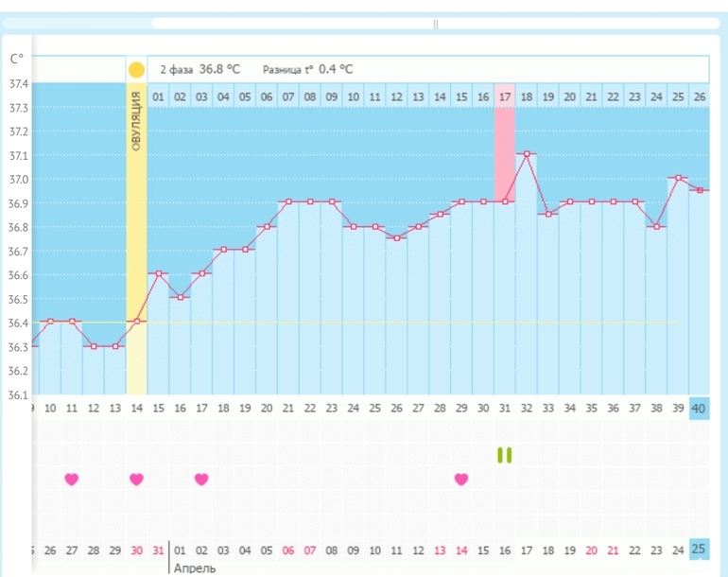Click the highlighted cycle day 40 cell

[700, 408]
